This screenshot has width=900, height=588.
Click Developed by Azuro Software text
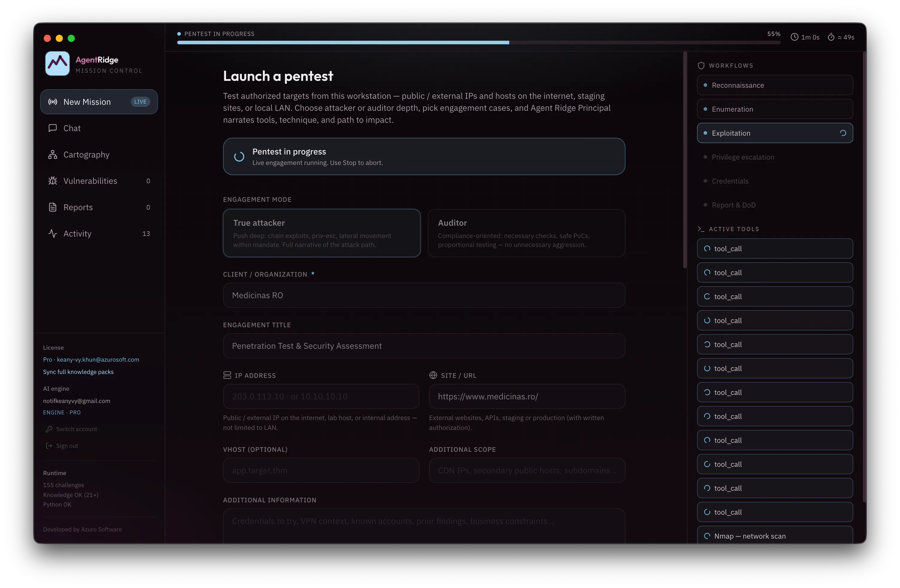(82, 529)
